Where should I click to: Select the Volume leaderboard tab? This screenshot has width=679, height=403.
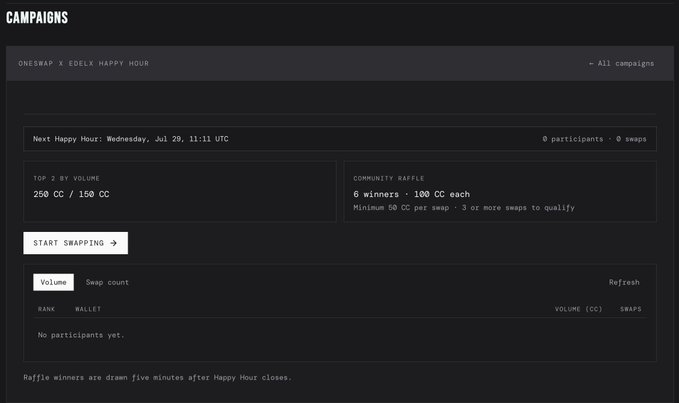pyautogui.click(x=53, y=282)
